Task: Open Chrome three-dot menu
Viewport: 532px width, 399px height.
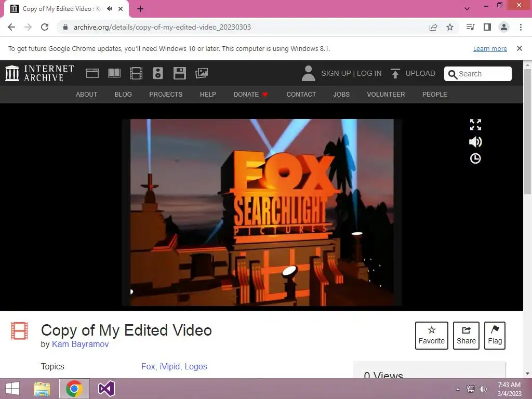Action: (x=521, y=27)
